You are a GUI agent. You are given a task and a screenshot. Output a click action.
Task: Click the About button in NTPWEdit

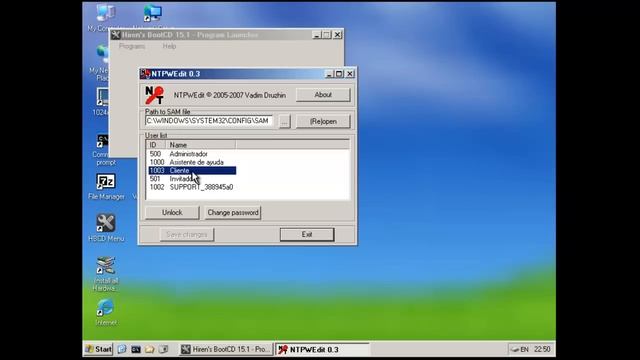click(323, 95)
